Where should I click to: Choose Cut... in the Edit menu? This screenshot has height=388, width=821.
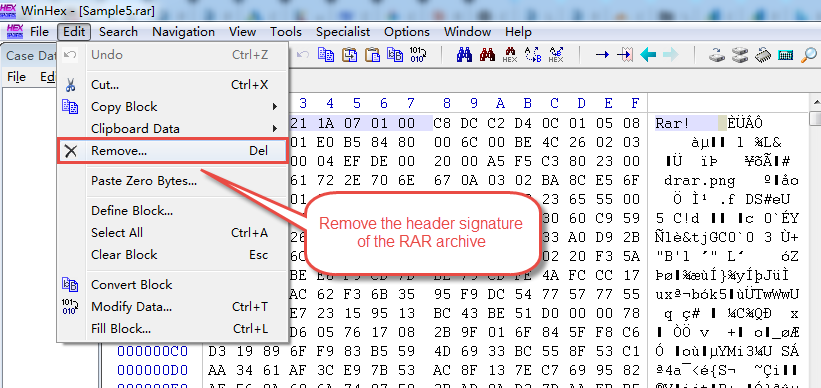(172, 85)
